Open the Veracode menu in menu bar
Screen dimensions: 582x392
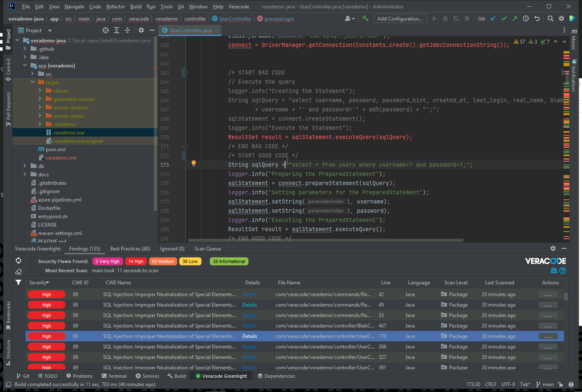pos(239,7)
